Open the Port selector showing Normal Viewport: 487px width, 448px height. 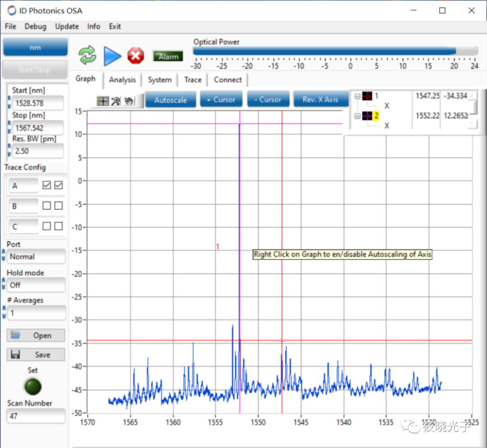point(36,256)
